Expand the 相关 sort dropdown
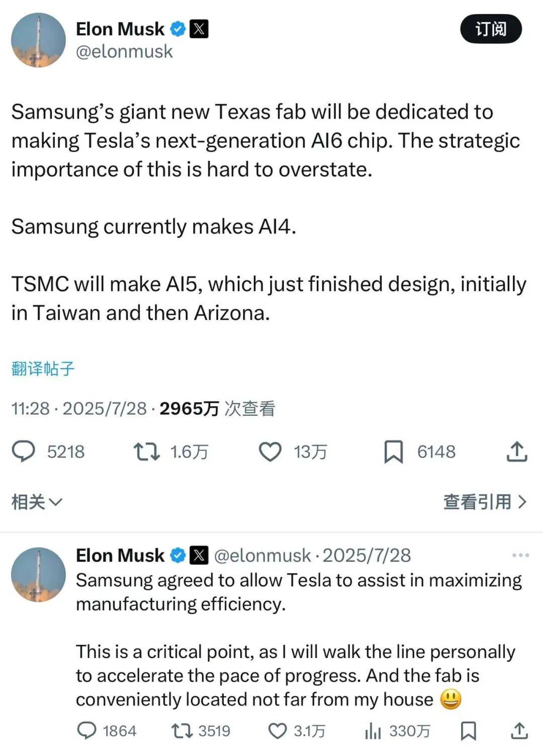 tap(36, 502)
